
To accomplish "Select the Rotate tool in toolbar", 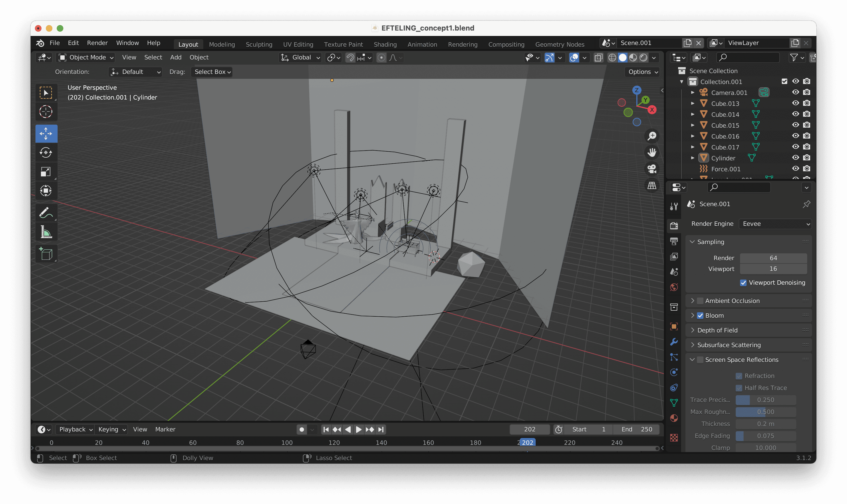I will click(46, 152).
